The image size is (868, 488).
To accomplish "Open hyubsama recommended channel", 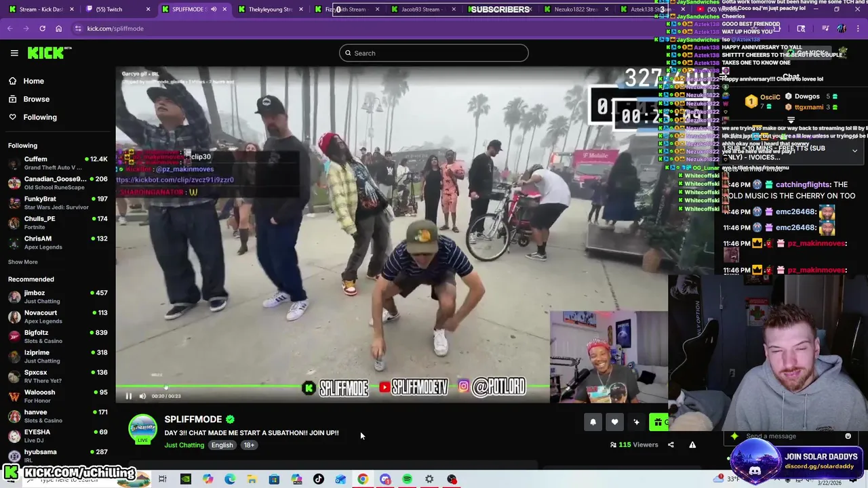I will click(x=57, y=455).
